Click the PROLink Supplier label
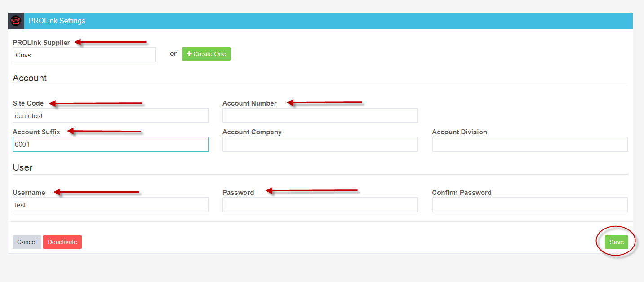This screenshot has height=282, width=644. (41, 43)
